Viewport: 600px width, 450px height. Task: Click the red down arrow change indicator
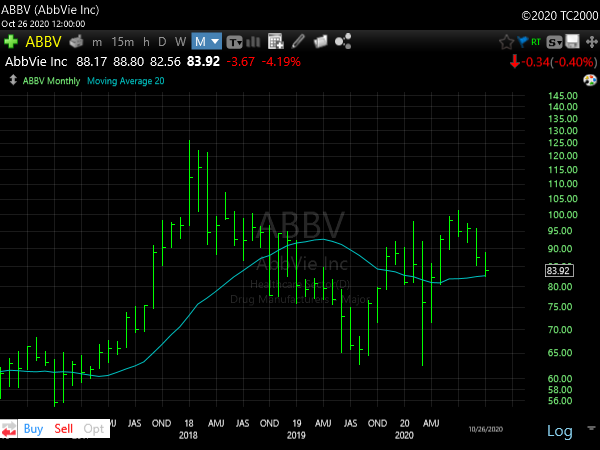[x=515, y=62]
